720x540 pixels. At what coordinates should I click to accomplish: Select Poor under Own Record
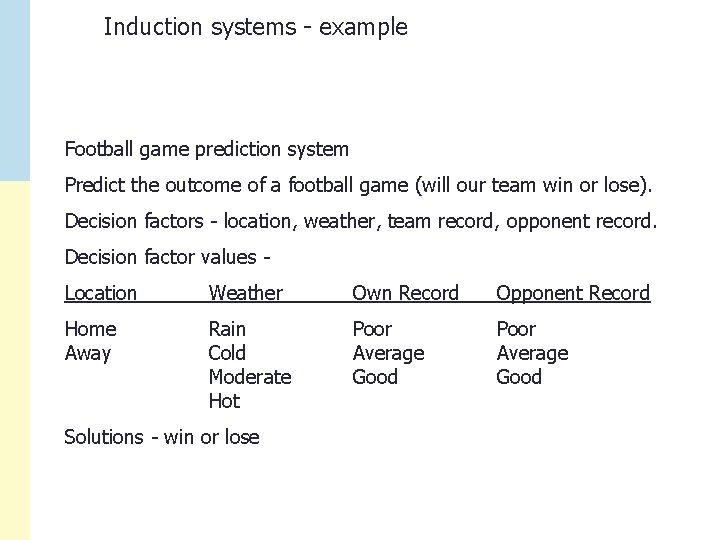[x=372, y=329]
